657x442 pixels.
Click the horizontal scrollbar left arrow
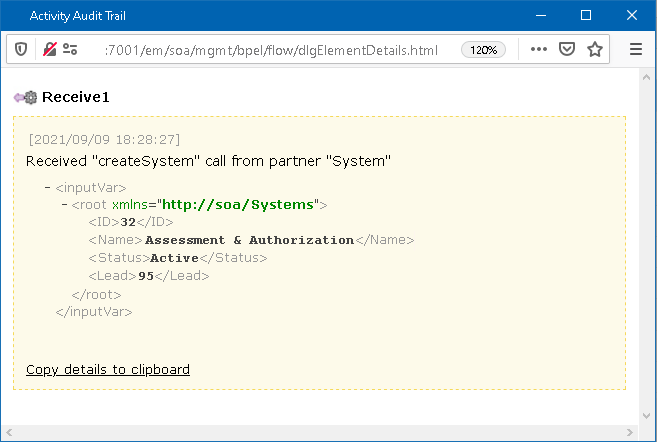click(x=8, y=433)
